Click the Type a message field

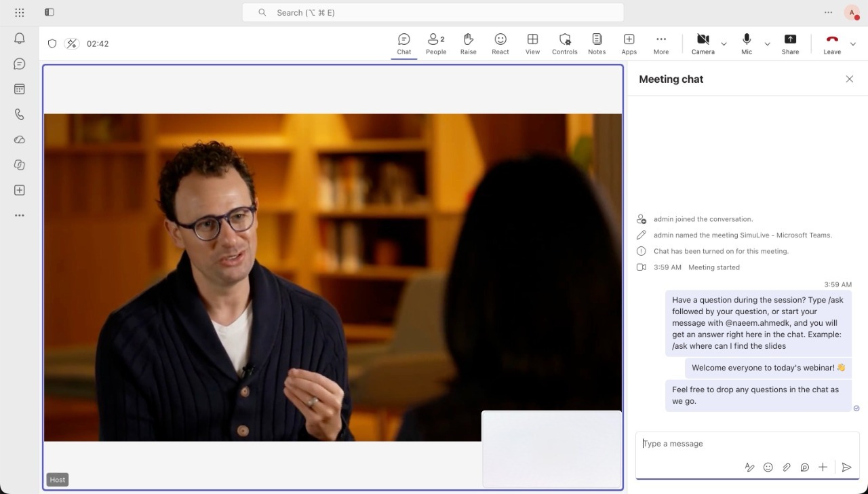click(747, 444)
